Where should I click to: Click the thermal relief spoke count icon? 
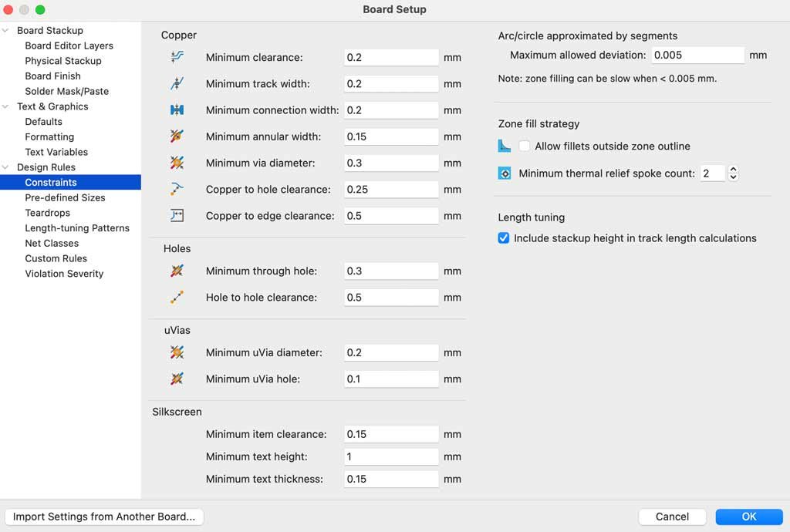(x=505, y=173)
